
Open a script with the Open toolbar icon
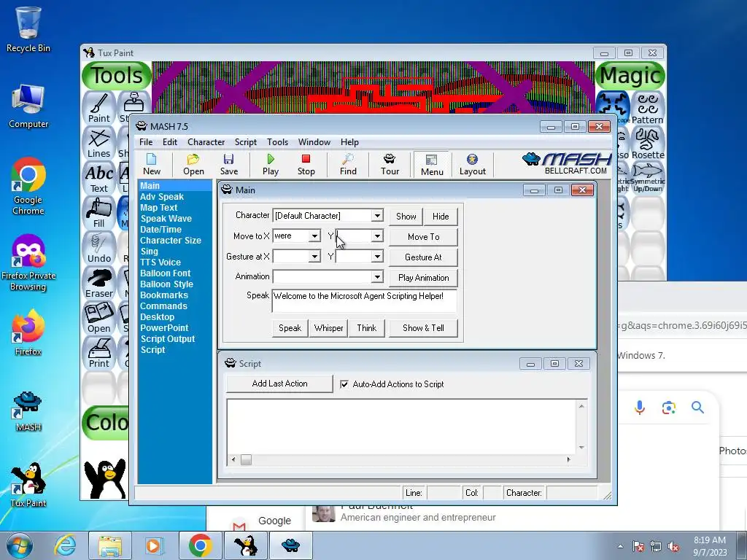[193, 165]
